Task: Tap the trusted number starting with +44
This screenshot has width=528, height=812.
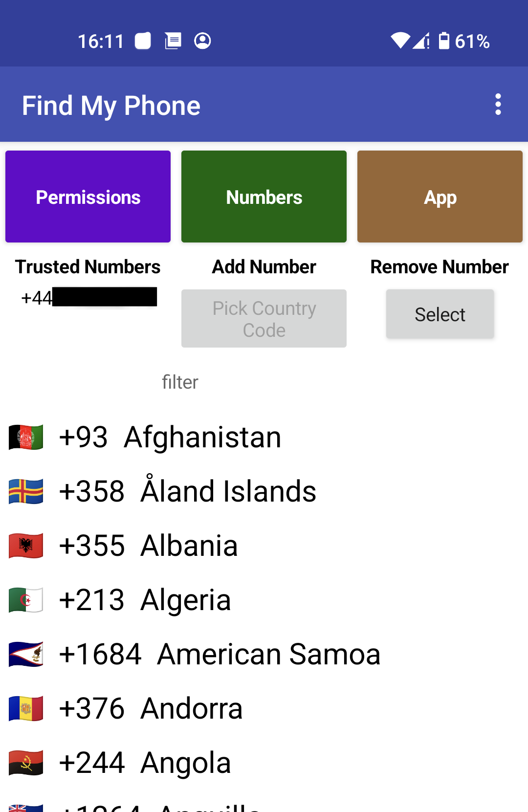Action: click(88, 297)
